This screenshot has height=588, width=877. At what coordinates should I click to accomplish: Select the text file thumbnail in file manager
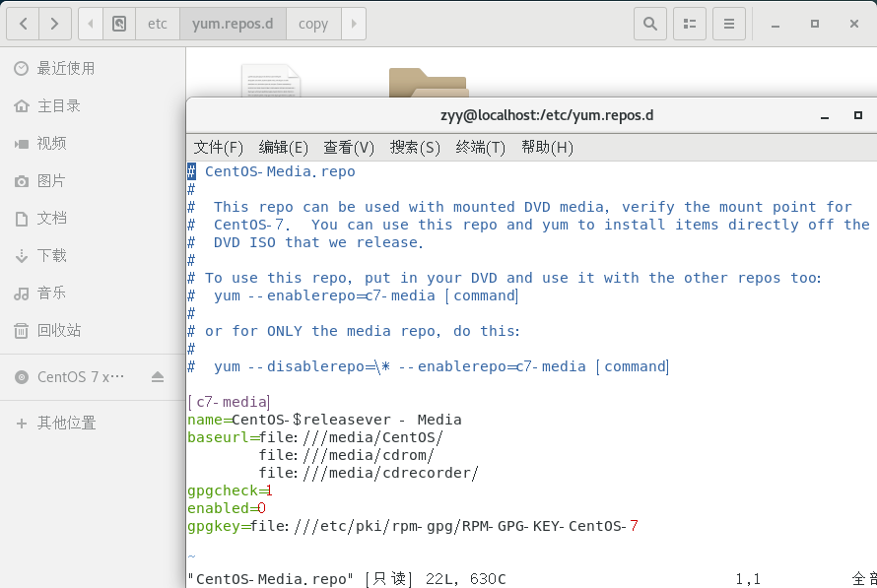click(x=271, y=81)
